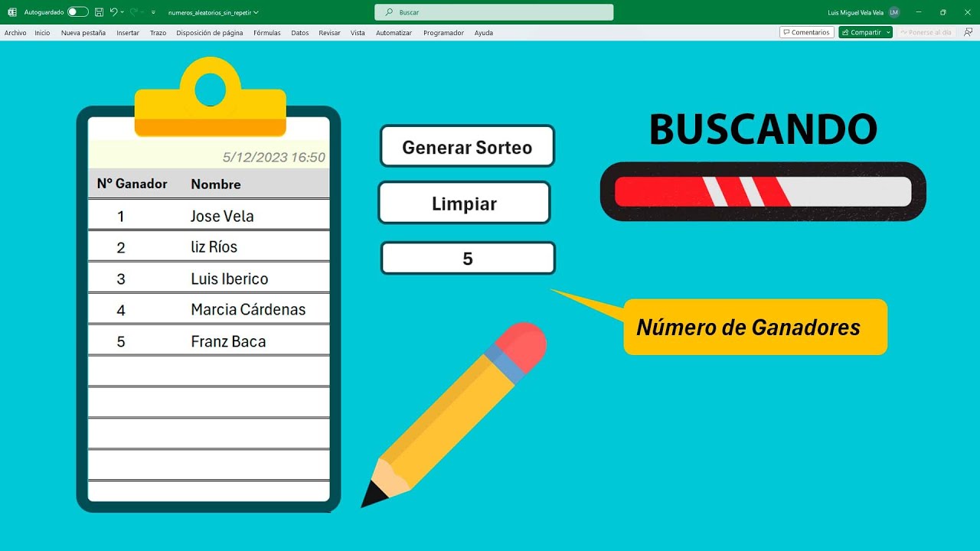980x551 pixels.
Task: Click the Undo arrow icon
Action: point(113,12)
